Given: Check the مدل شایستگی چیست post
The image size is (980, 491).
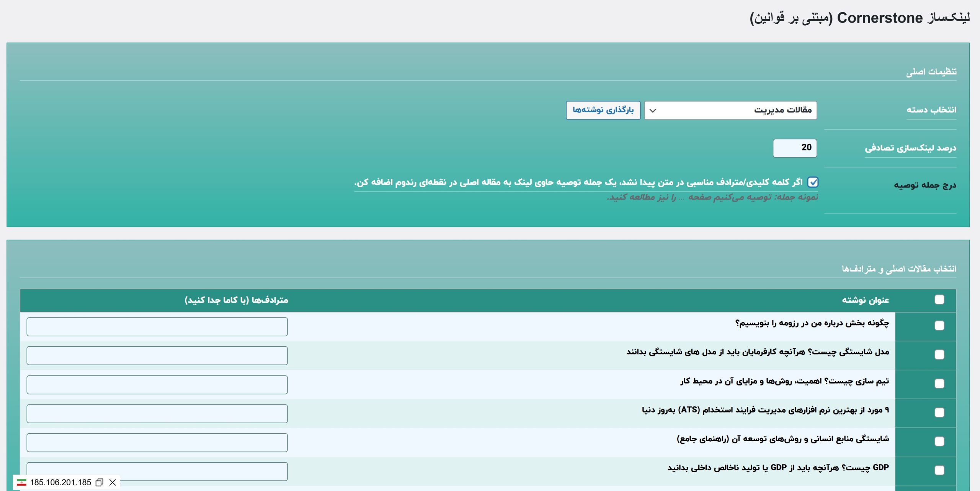Looking at the screenshot, I should (x=939, y=355).
